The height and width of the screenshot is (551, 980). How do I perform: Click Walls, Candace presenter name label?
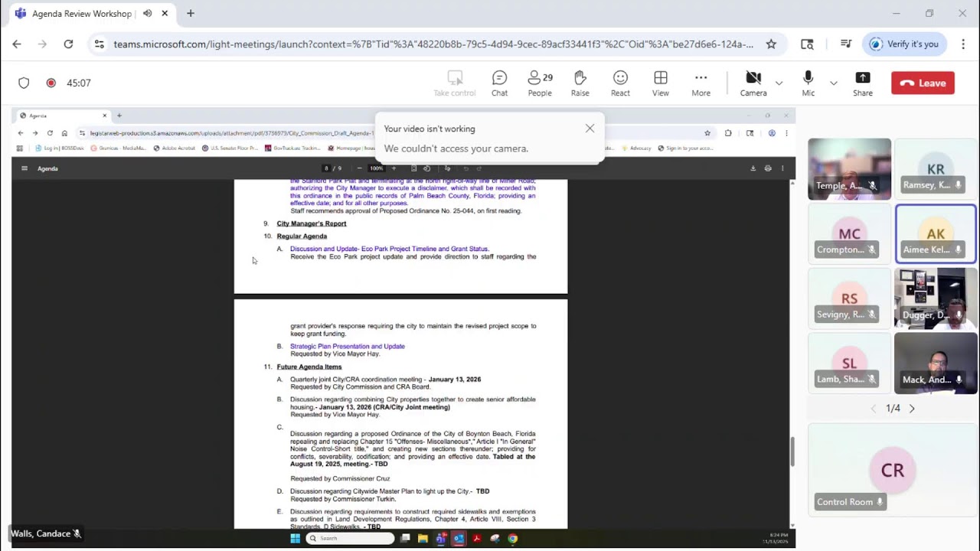(46, 533)
